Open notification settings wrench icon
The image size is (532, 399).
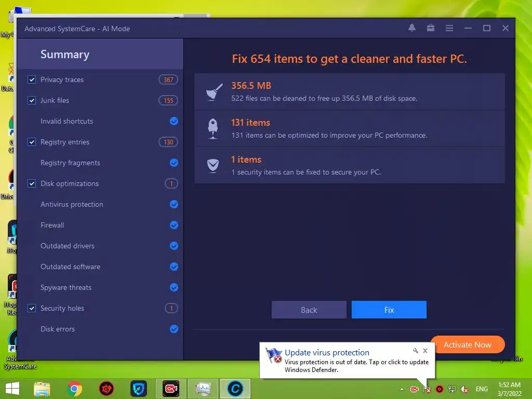tap(416, 351)
